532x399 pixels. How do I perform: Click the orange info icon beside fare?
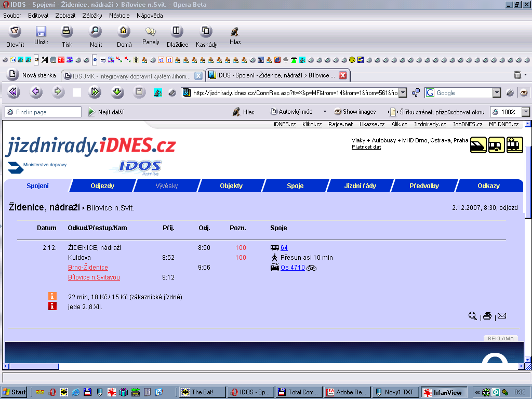pyautogui.click(x=52, y=296)
